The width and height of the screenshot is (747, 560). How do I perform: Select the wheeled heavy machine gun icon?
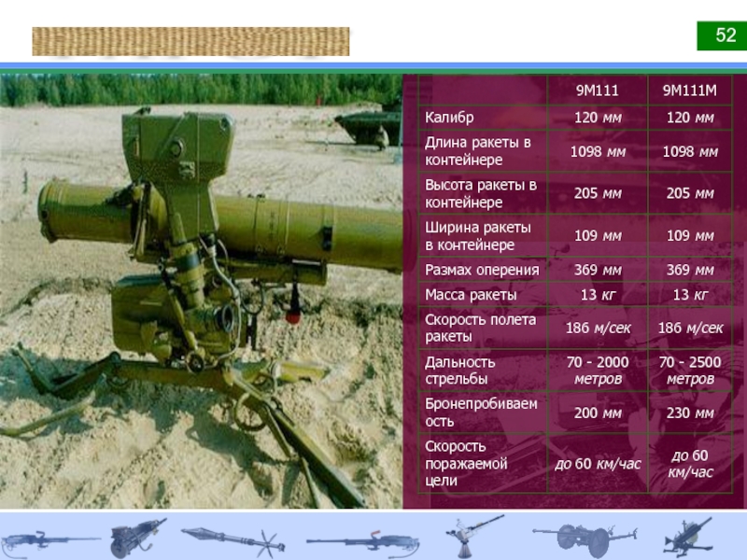click(x=137, y=539)
